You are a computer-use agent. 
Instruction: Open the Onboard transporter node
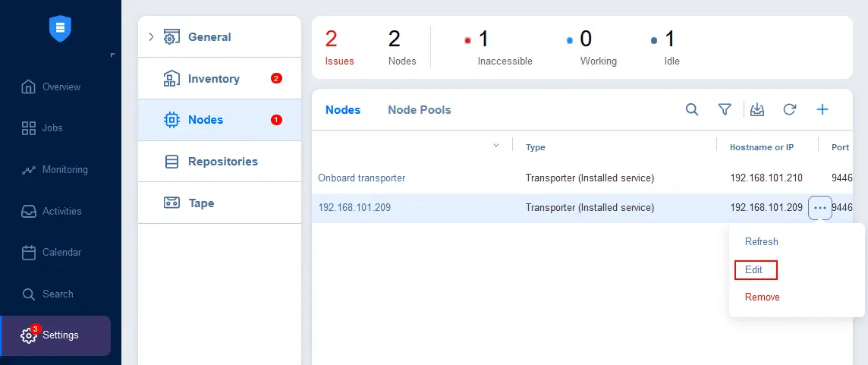[361, 178]
